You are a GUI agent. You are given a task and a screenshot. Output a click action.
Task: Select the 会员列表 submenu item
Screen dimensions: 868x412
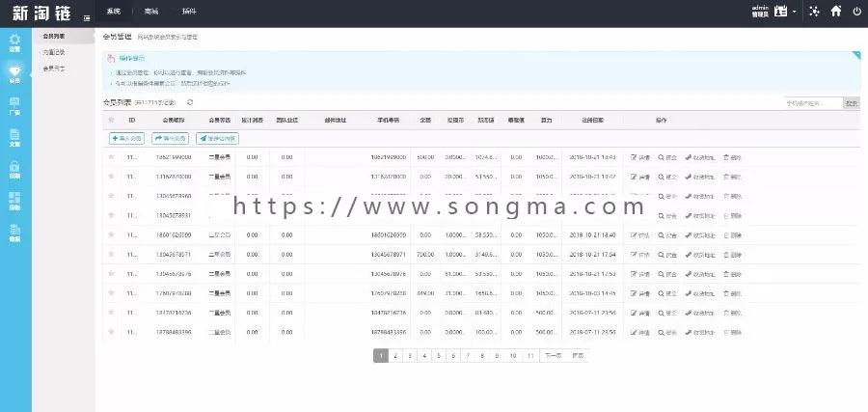click(54, 36)
